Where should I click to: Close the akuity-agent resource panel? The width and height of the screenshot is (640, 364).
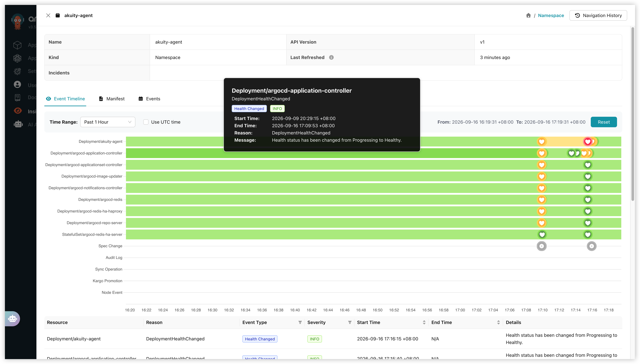tap(48, 16)
